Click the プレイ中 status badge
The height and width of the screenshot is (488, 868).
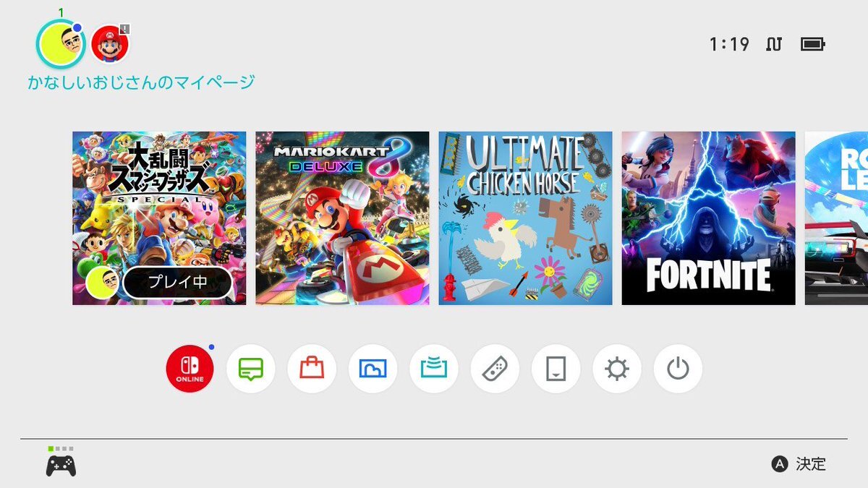pos(177,283)
